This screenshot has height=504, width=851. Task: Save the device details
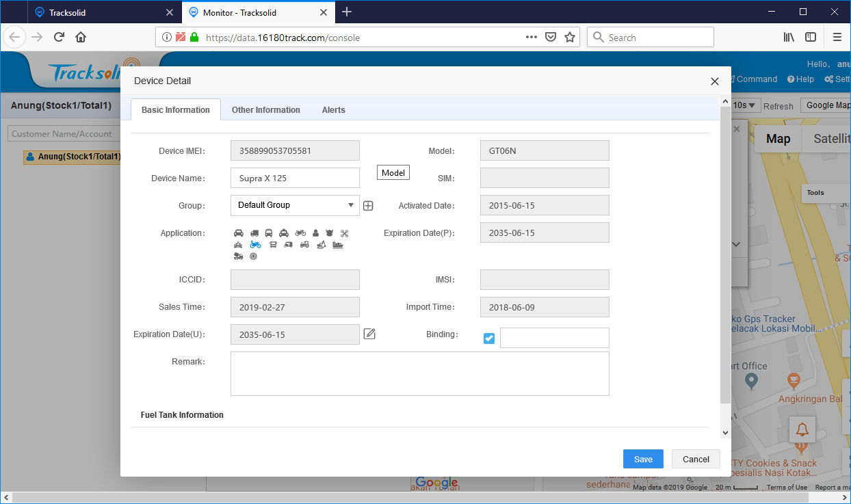(642, 458)
